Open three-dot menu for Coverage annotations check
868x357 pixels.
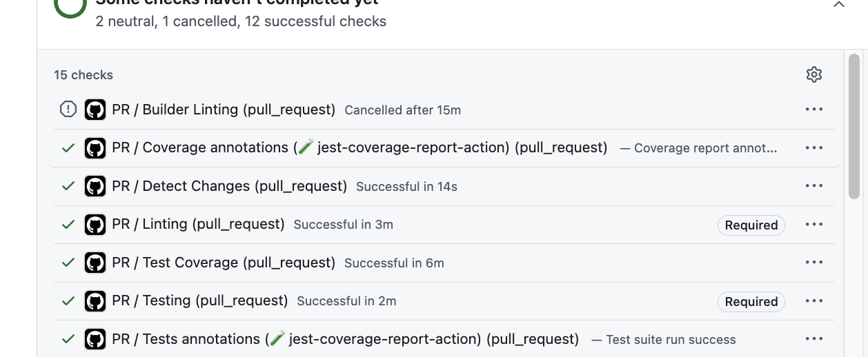[814, 147]
